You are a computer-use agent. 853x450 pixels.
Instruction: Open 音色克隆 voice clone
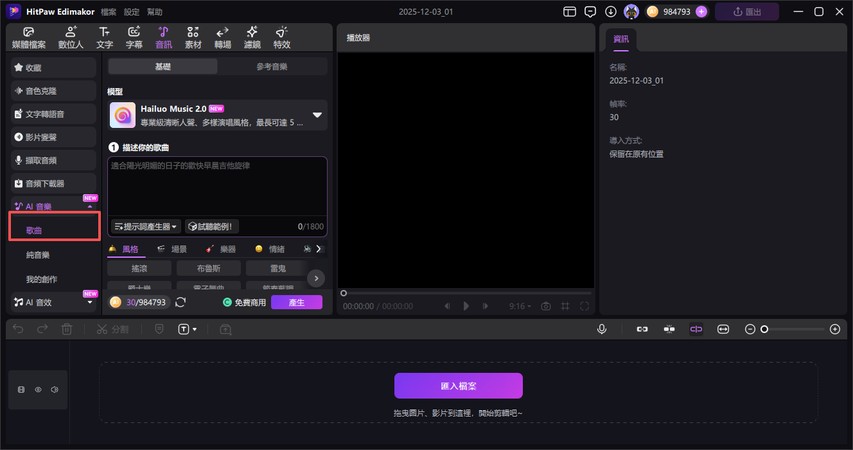click(53, 91)
